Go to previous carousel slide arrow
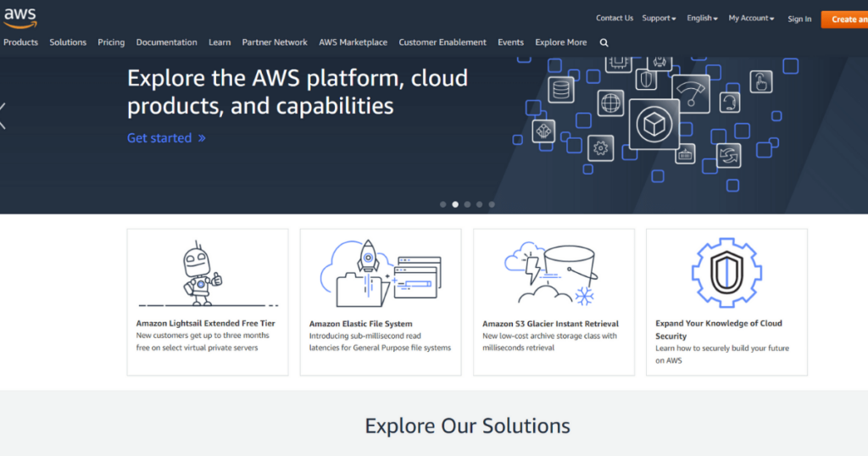This screenshot has width=868, height=456. 3,116
